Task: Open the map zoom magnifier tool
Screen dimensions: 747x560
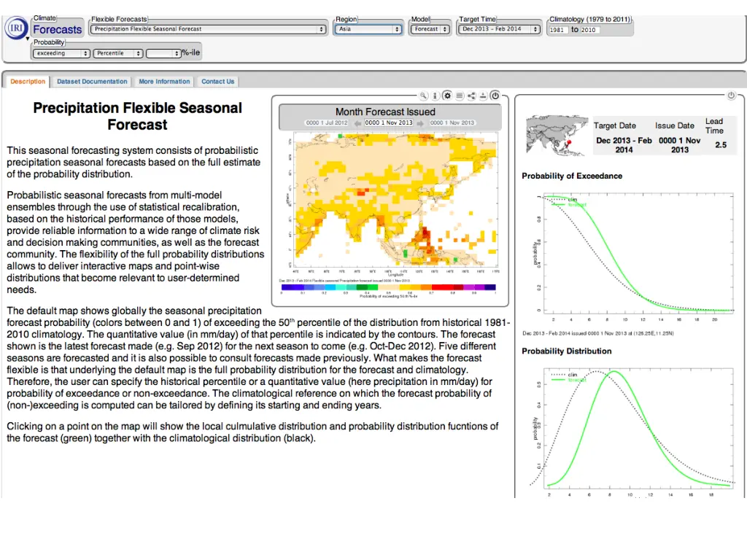Action: pyautogui.click(x=424, y=96)
